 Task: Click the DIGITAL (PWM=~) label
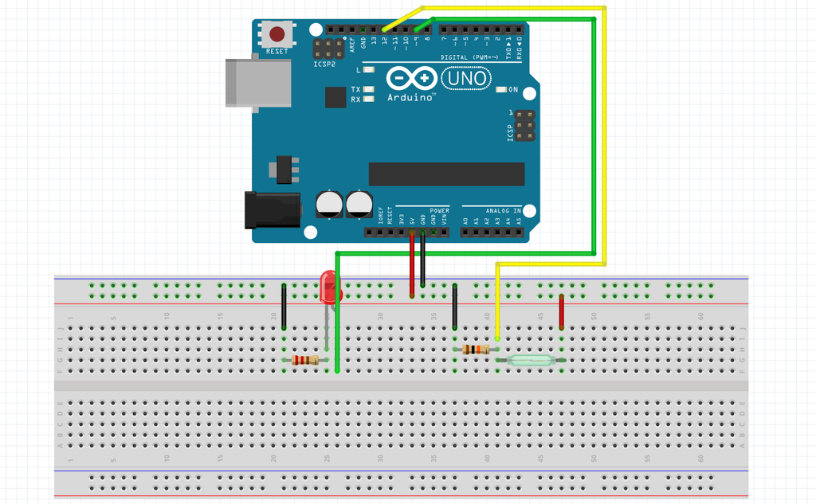469,57
